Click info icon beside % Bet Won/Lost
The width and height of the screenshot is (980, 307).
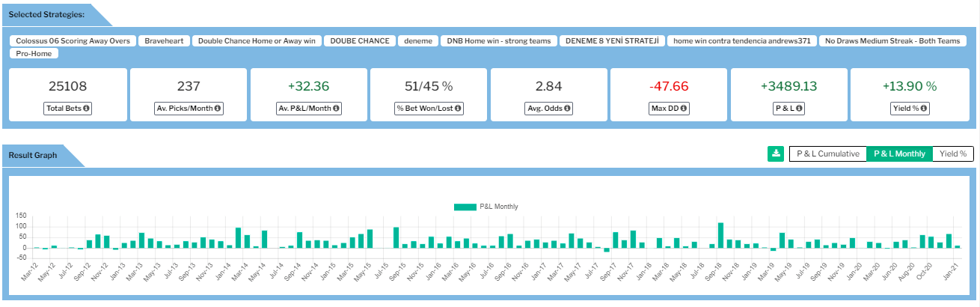(x=458, y=109)
